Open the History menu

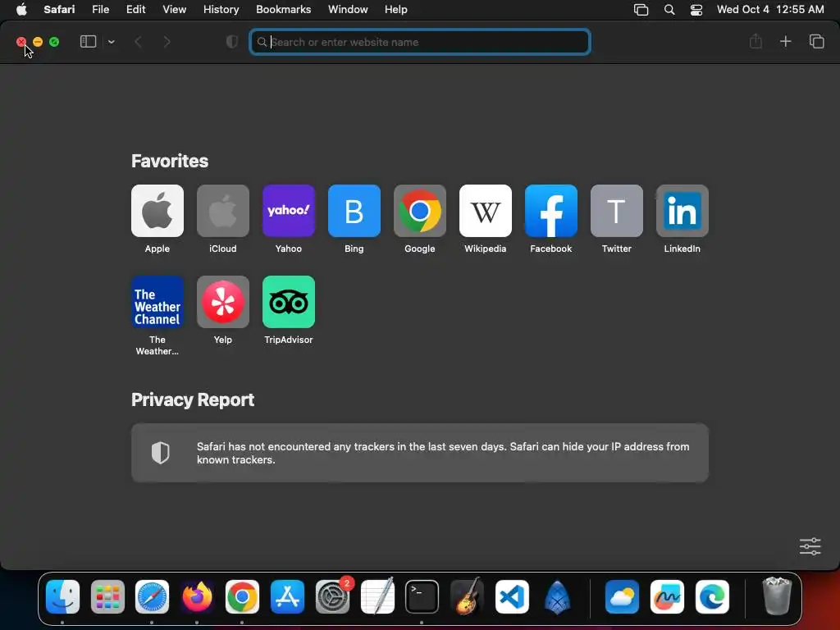pyautogui.click(x=221, y=9)
